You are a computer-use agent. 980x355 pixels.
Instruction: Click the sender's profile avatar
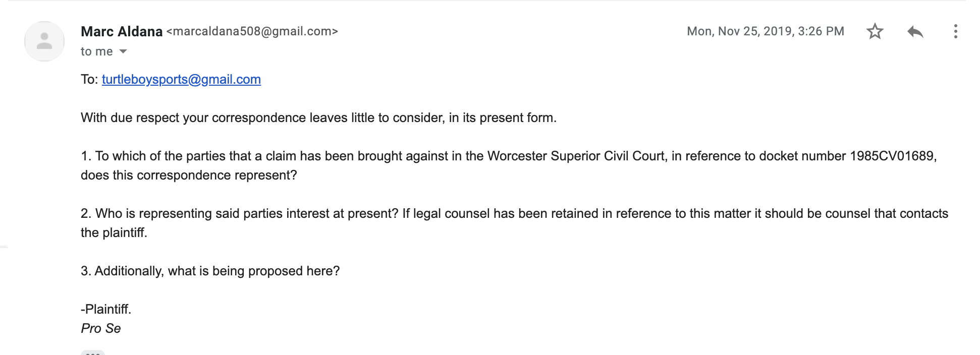[x=44, y=41]
